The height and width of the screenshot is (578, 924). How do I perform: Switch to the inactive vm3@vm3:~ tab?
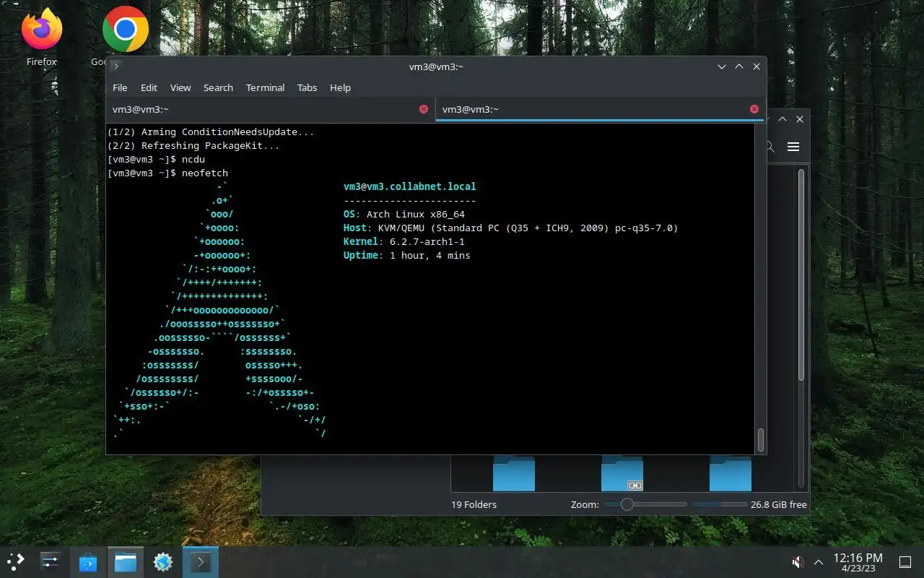click(271, 109)
